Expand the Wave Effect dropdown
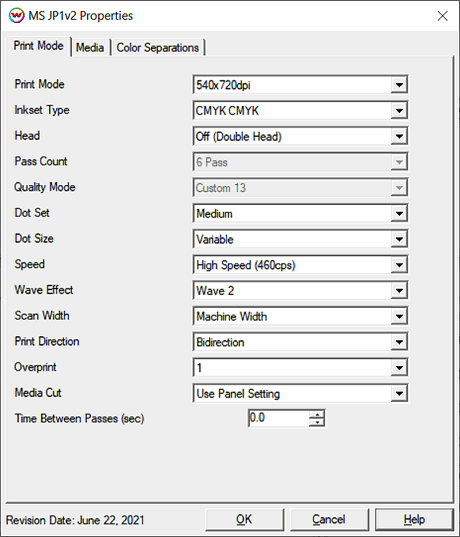This screenshot has height=537, width=460. point(300,290)
